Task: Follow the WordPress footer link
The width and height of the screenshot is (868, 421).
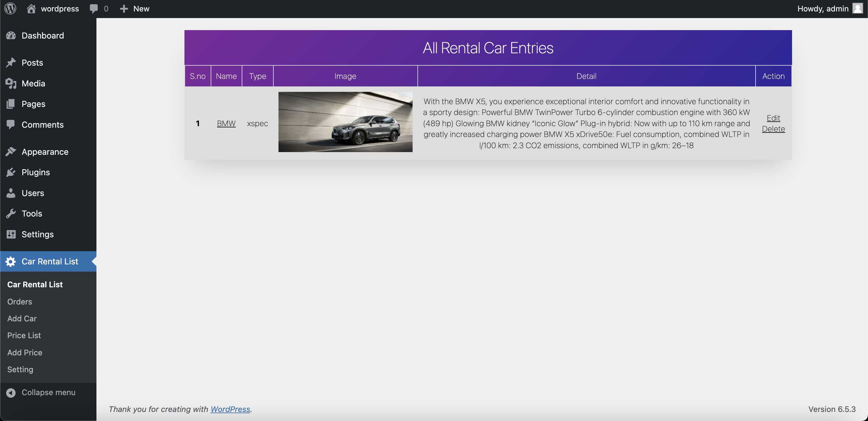Action: pos(230,409)
